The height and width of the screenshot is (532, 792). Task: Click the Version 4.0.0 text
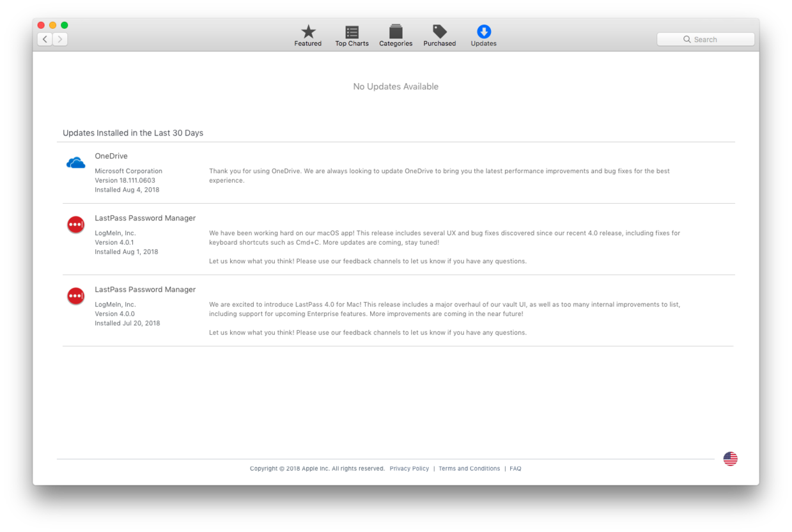tap(114, 314)
